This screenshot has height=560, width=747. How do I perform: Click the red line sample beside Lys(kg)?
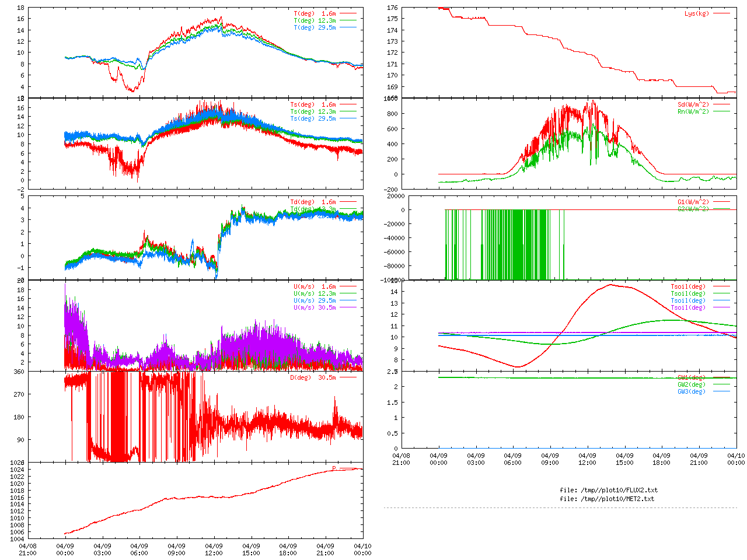pos(721,13)
